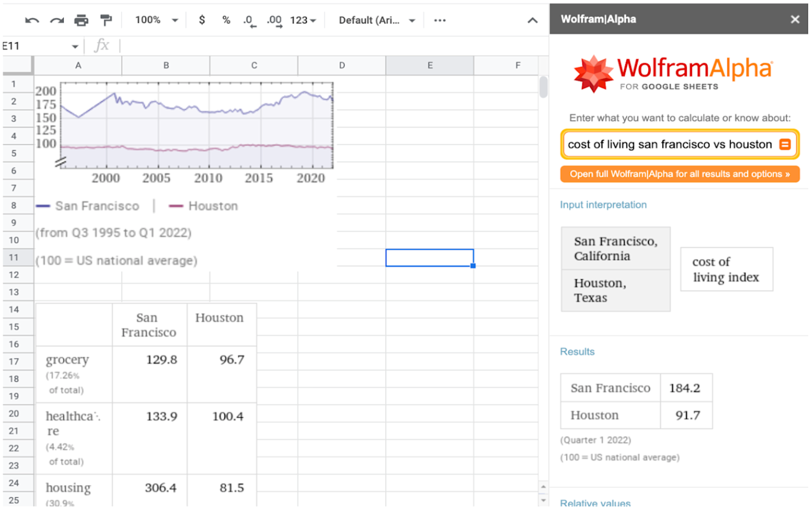Select column C header
Screen dimensions: 812x510
point(254,65)
